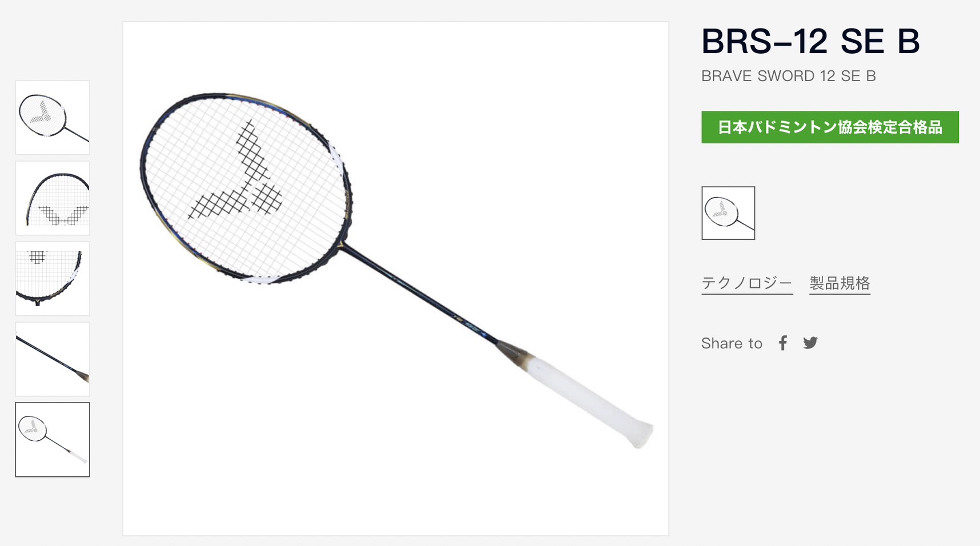Click the BRS-12 SE B product title
This screenshot has height=546, width=980.
tap(810, 42)
